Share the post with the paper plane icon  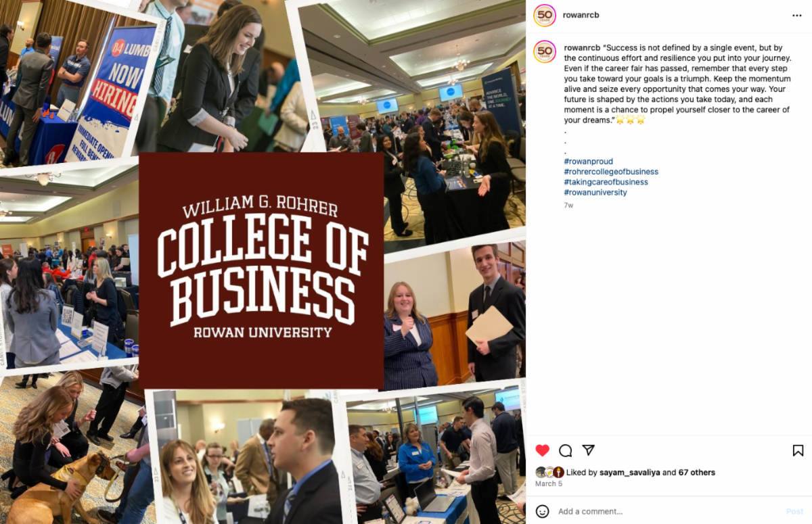click(x=589, y=450)
